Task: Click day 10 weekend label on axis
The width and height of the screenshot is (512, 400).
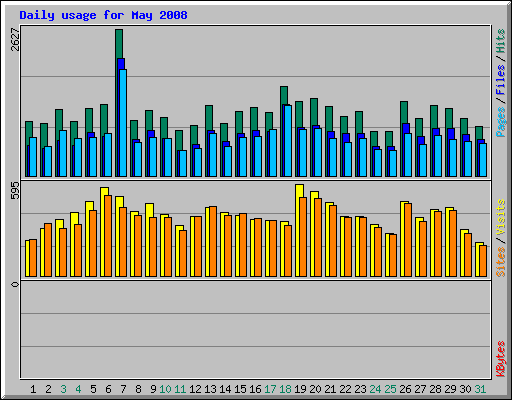Action: pyautogui.click(x=165, y=389)
